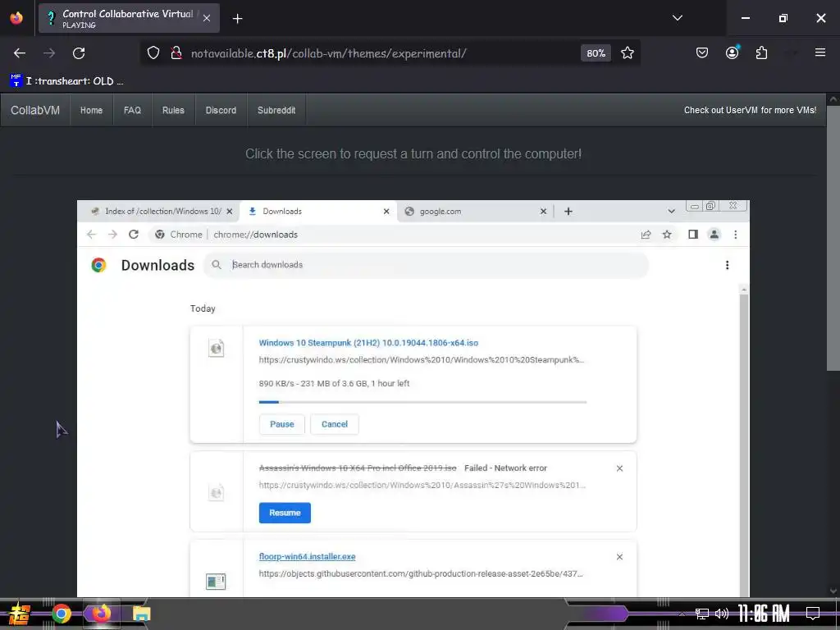Open Firefox shield tracking protection icon
The image size is (840, 630).
[x=153, y=53]
